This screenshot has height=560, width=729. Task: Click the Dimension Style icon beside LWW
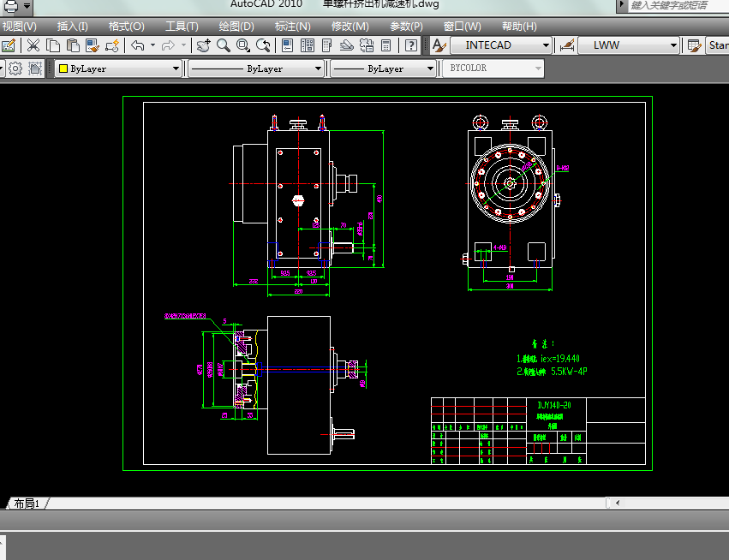(x=566, y=45)
